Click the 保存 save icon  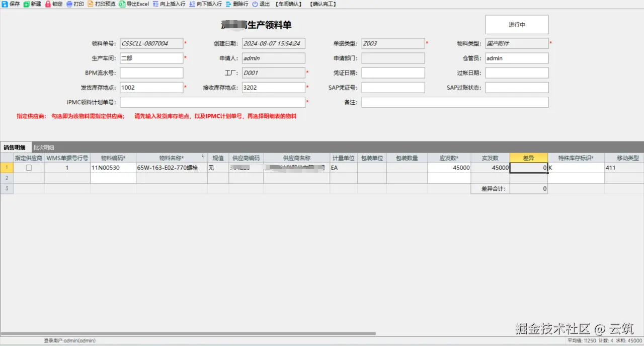click(x=6, y=4)
